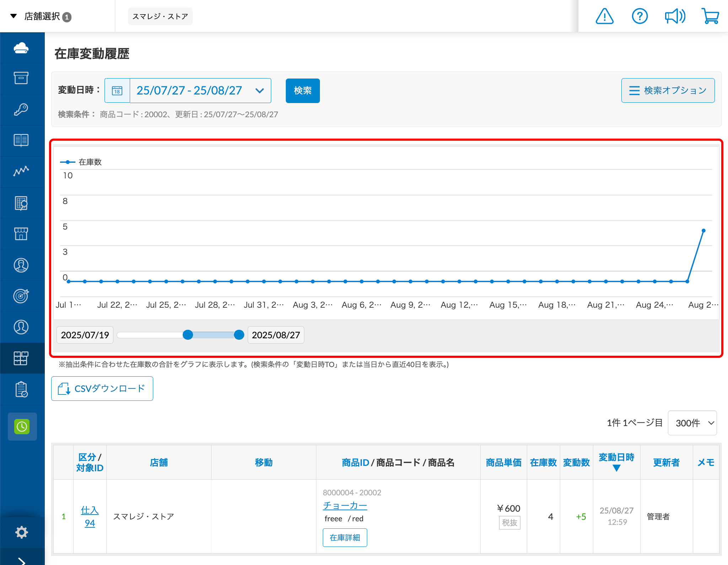Expand the 店舗選択 store selector

[x=41, y=16]
